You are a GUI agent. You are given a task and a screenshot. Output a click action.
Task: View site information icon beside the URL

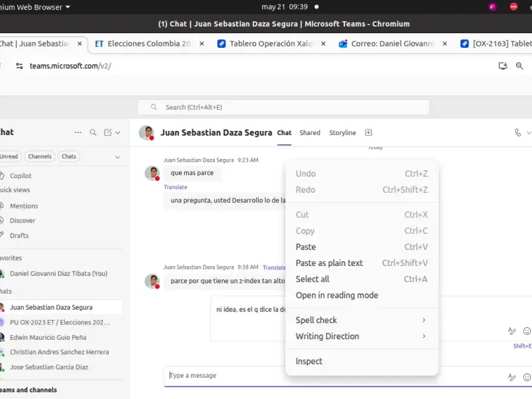[x=19, y=66]
